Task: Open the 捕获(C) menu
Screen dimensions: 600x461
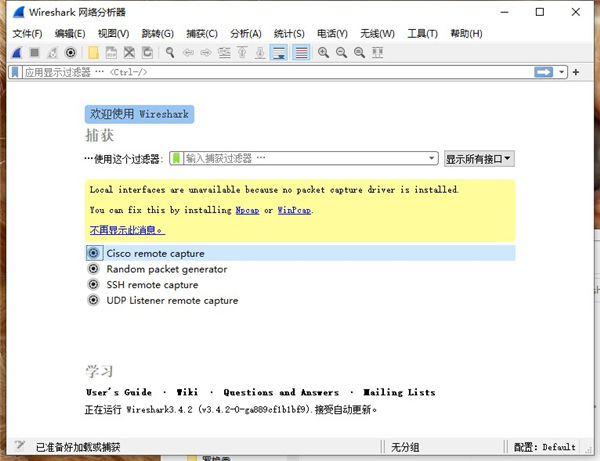Action: (202, 34)
